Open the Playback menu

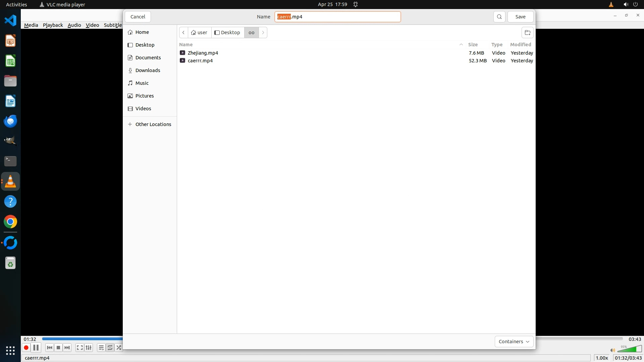[x=53, y=25]
